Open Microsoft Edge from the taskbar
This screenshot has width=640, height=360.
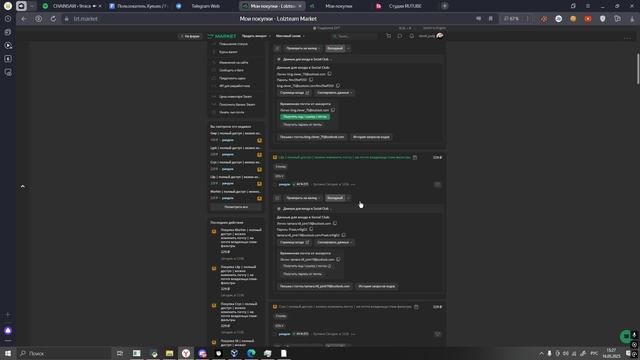coord(251,353)
